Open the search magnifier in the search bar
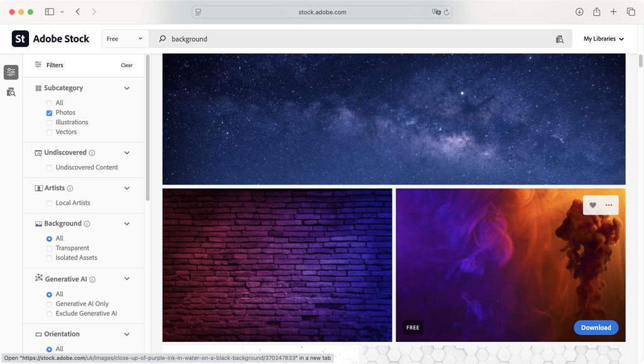 (x=162, y=39)
